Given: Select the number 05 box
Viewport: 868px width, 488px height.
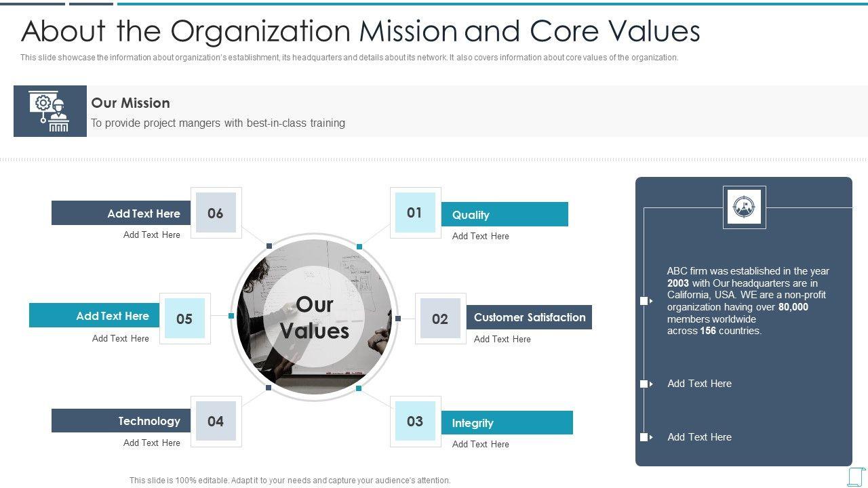Looking at the screenshot, I should 184,319.
